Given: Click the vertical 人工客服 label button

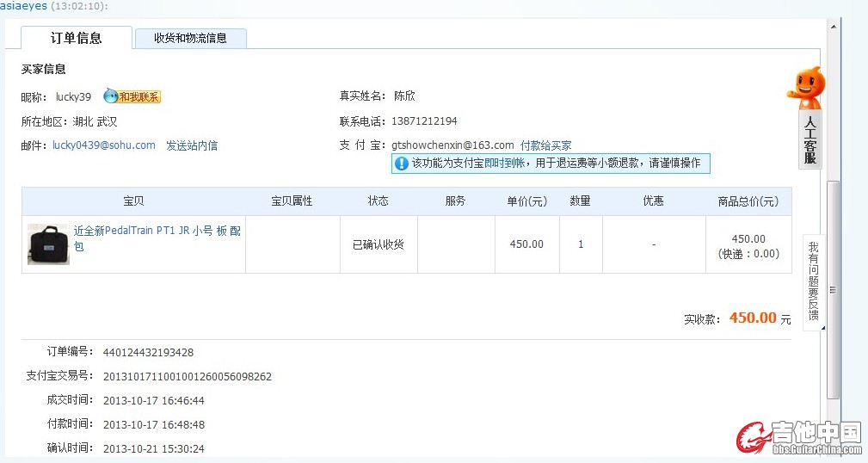Looking at the screenshot, I should 810,139.
